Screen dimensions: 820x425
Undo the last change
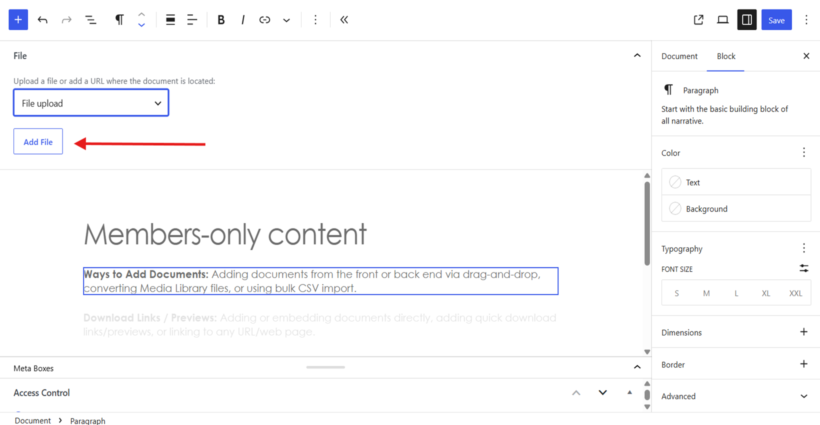tap(42, 20)
